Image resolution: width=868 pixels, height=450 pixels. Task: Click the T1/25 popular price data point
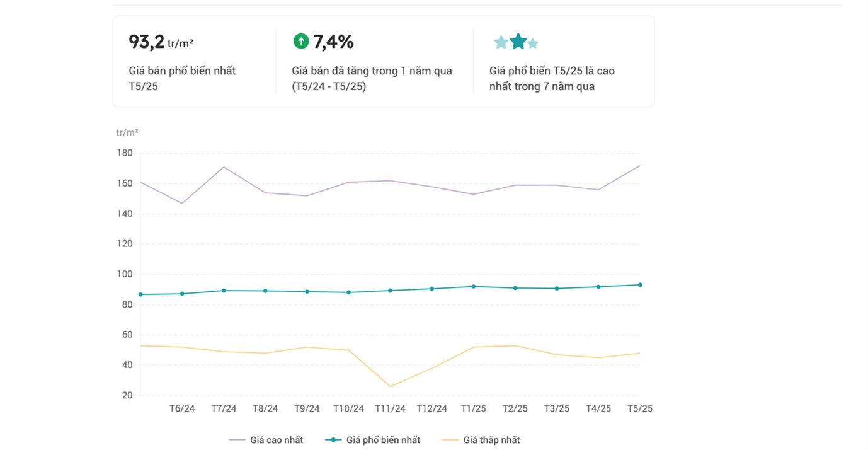coord(474,286)
